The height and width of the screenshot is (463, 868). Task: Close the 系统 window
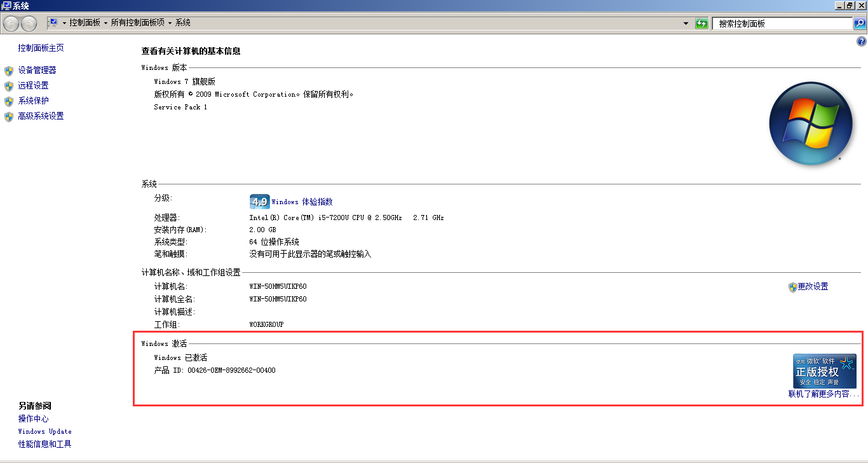click(x=861, y=6)
